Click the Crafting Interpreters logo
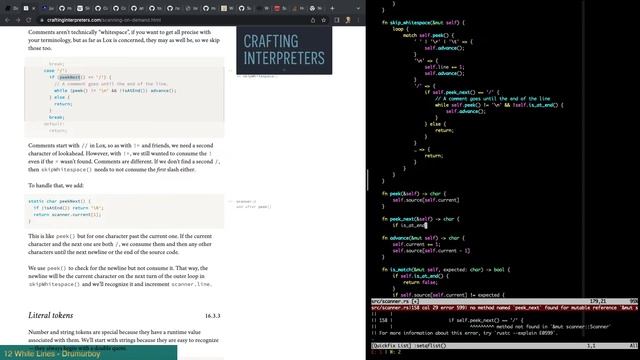640x360 pixels. tap(284, 50)
